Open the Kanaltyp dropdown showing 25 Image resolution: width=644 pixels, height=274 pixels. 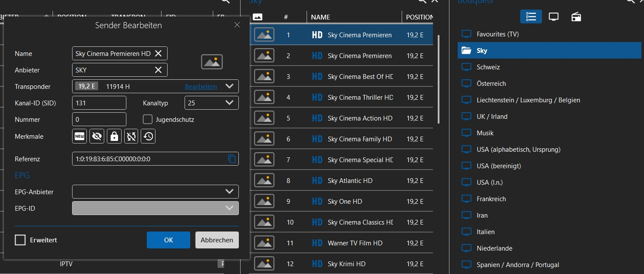(211, 103)
